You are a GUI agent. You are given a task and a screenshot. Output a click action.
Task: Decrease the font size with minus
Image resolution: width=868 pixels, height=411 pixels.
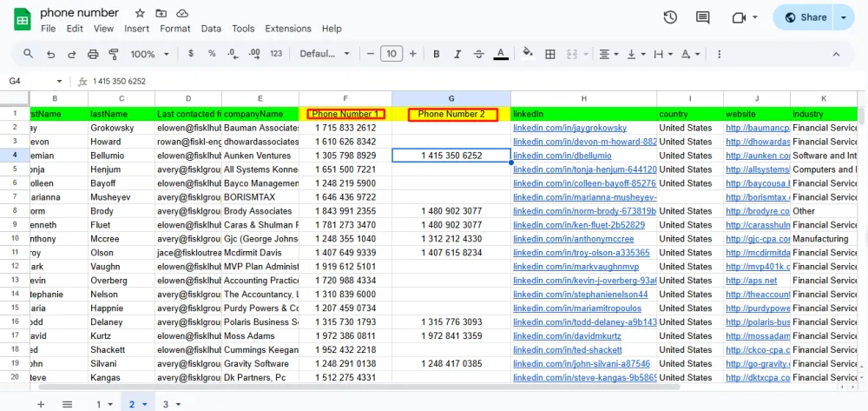coord(371,54)
